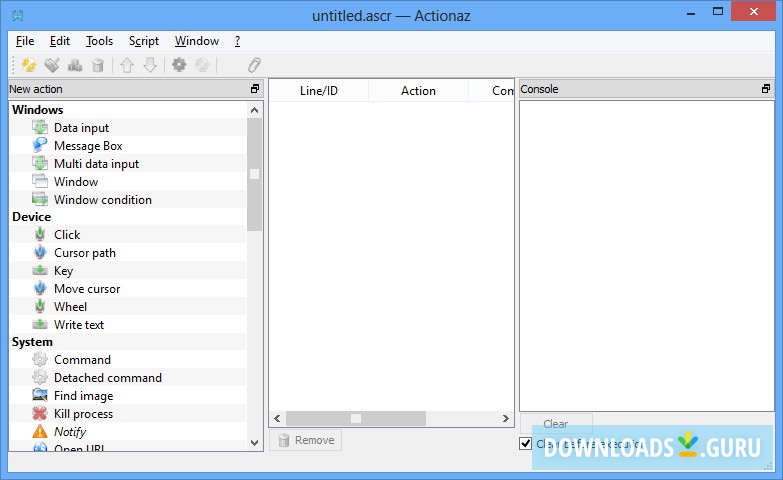Click the action list scroll up arrow
This screenshot has height=480, width=783.
254,110
